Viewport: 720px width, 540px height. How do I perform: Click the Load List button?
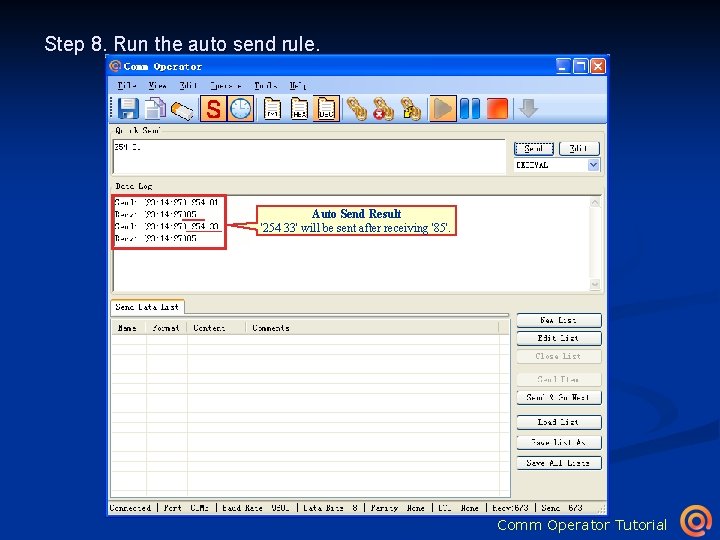(x=559, y=422)
